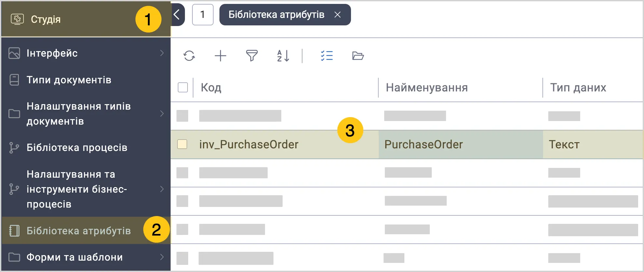
Task: Click the open folder icon in the toolbar
Action: (358, 56)
